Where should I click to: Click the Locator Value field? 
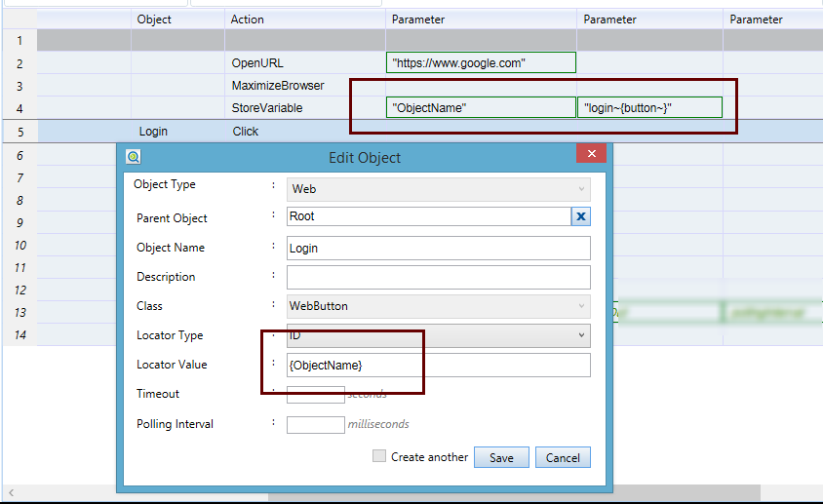439,365
